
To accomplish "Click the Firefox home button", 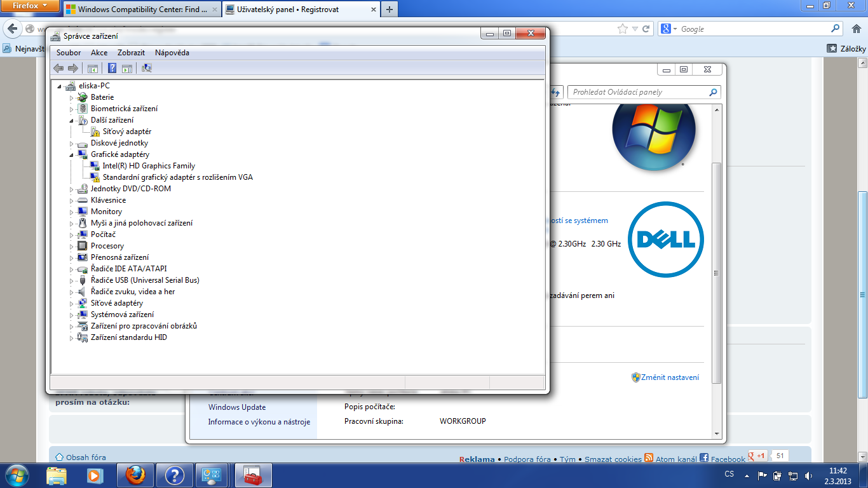I will (856, 29).
